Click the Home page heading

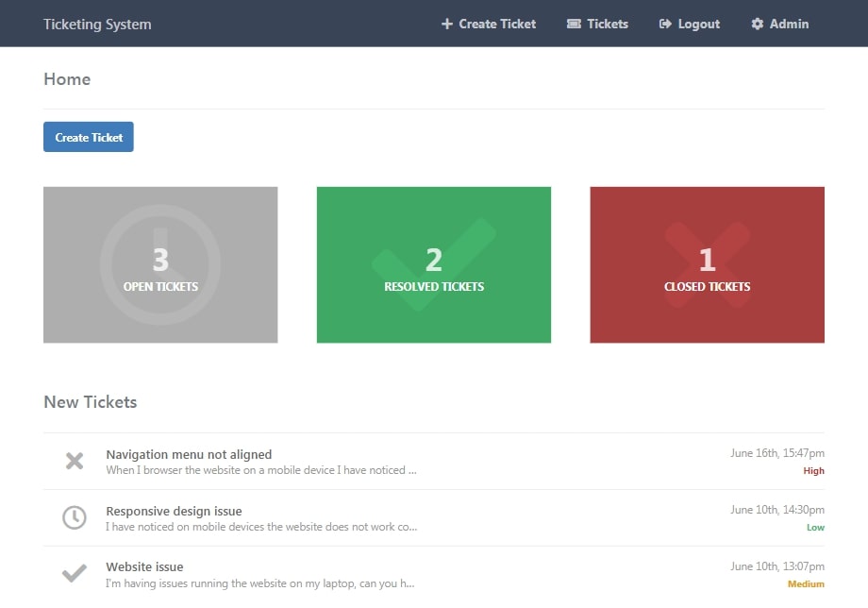pyautogui.click(x=67, y=79)
